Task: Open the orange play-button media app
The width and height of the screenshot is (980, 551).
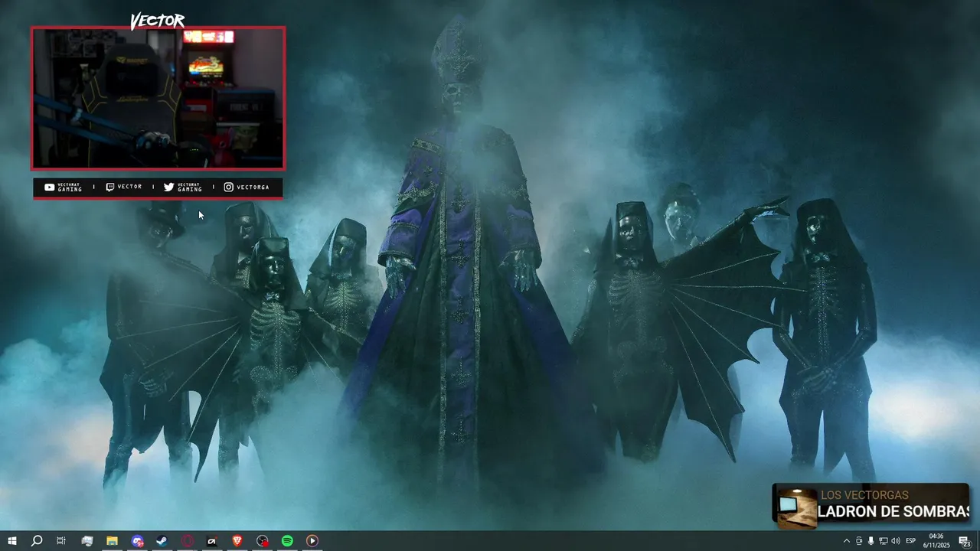Action: pyautogui.click(x=312, y=541)
